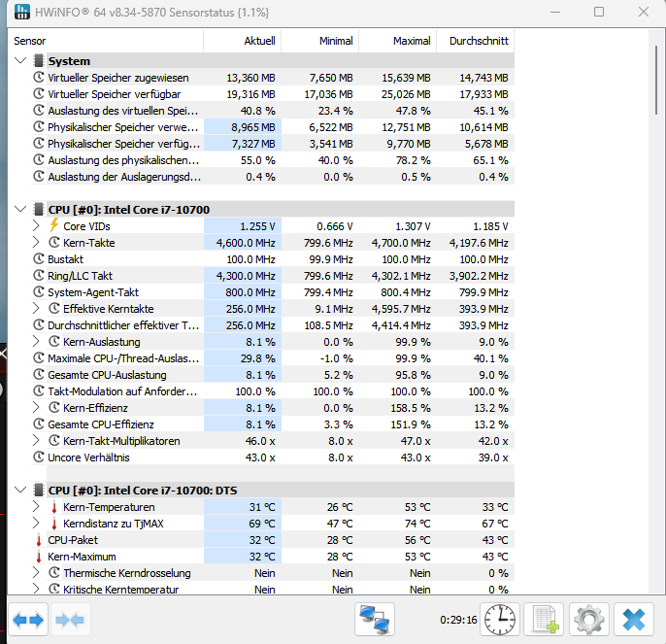Click the 0:29:16 elapsed time display
666x644 pixels.
point(458,620)
